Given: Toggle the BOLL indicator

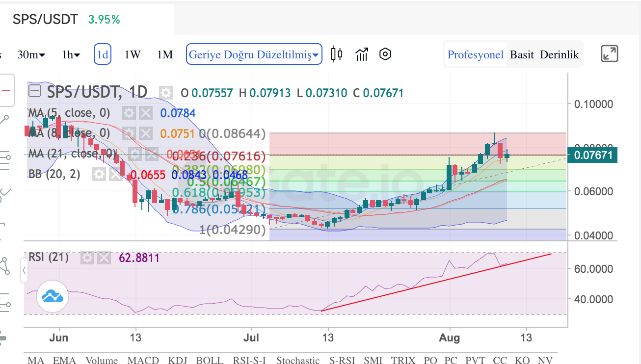Looking at the screenshot, I should point(210,360).
